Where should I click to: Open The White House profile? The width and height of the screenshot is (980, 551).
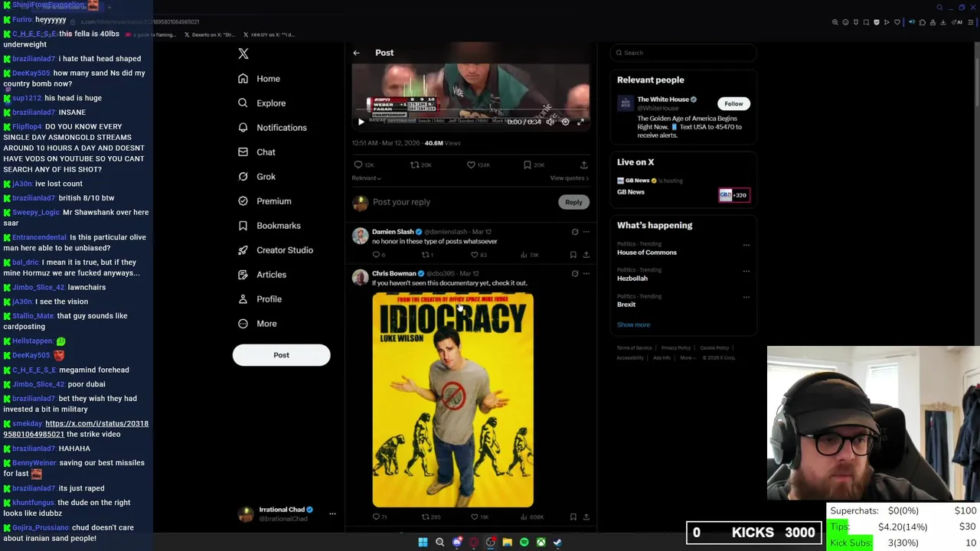(x=663, y=99)
